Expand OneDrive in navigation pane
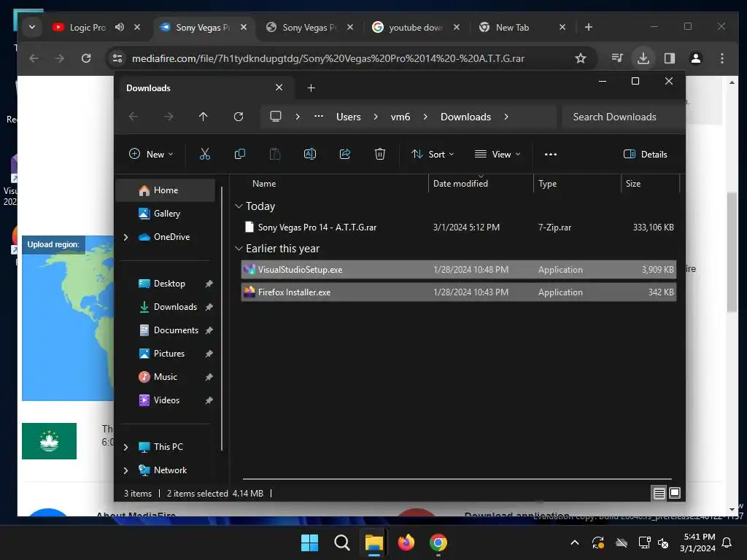This screenshot has width=747, height=560. click(x=125, y=237)
